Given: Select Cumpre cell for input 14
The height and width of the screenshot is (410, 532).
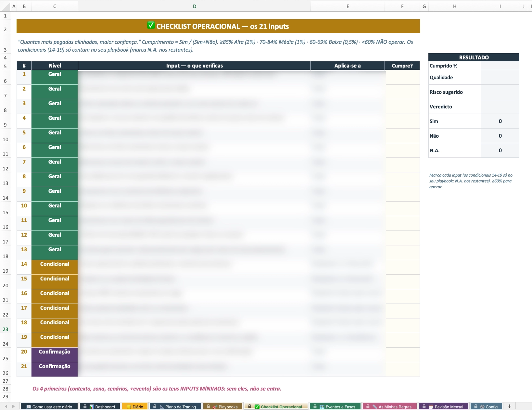Looking at the screenshot, I should (402, 267).
